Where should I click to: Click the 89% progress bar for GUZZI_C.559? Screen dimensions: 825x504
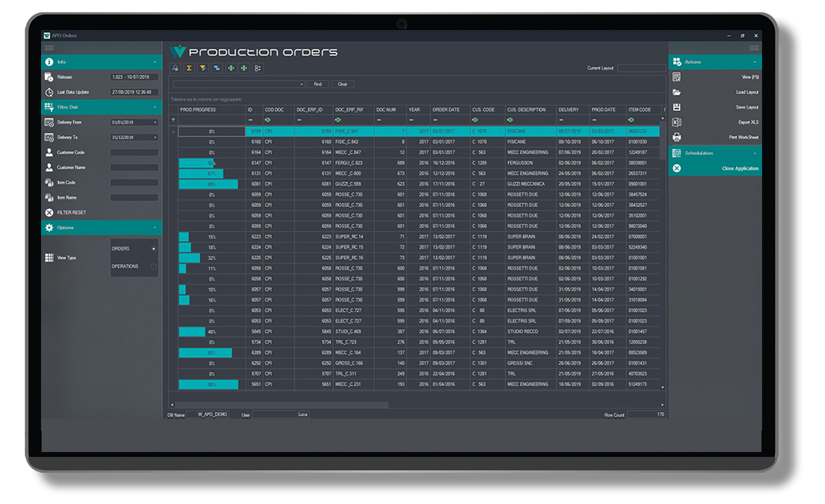tap(208, 184)
